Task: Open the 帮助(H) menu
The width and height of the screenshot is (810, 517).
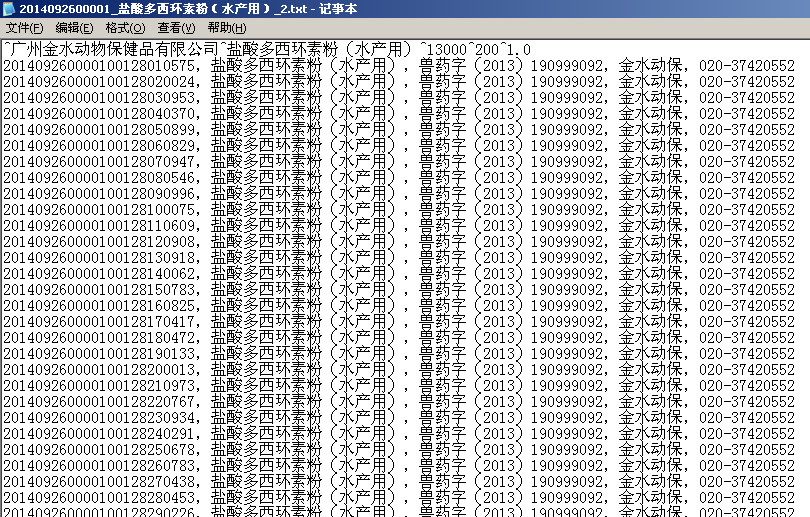Action: (x=226, y=27)
